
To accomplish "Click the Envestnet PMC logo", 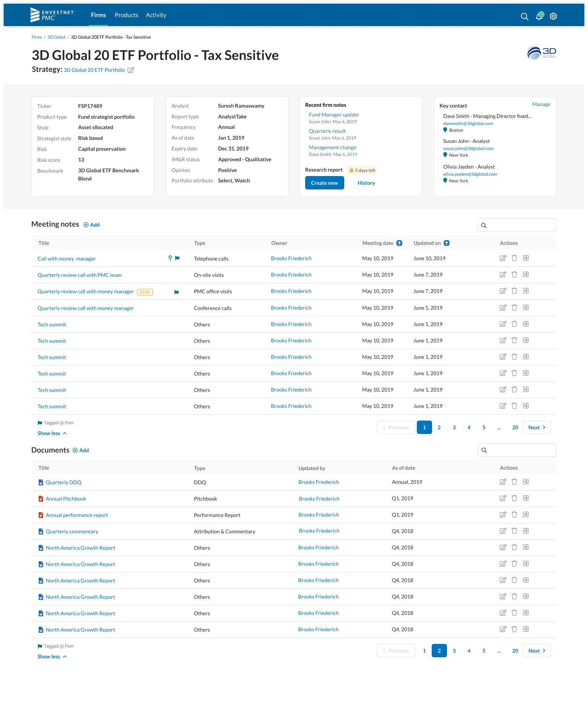I will click(52, 15).
